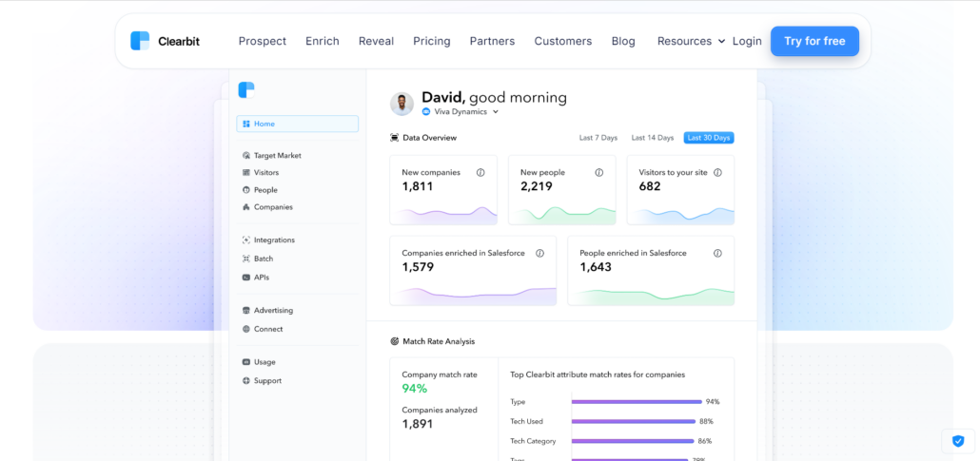Click the Data Overview section icon
This screenshot has width=980, height=461.
(x=394, y=138)
